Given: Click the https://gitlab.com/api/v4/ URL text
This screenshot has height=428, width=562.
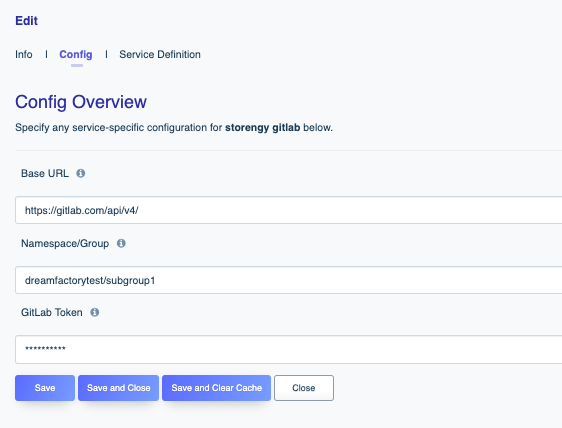Looking at the screenshot, I should [x=82, y=210].
